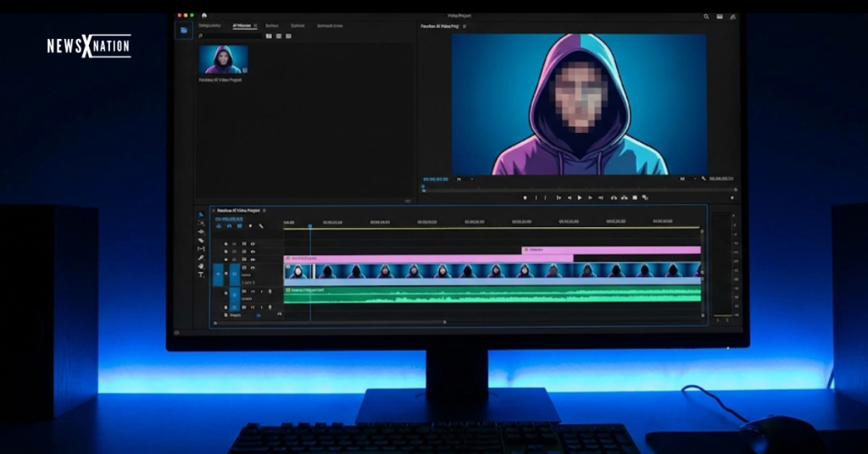Click the search magnifier at top right
Image resolution: width=868 pixels, height=454 pixels.
coord(706,17)
